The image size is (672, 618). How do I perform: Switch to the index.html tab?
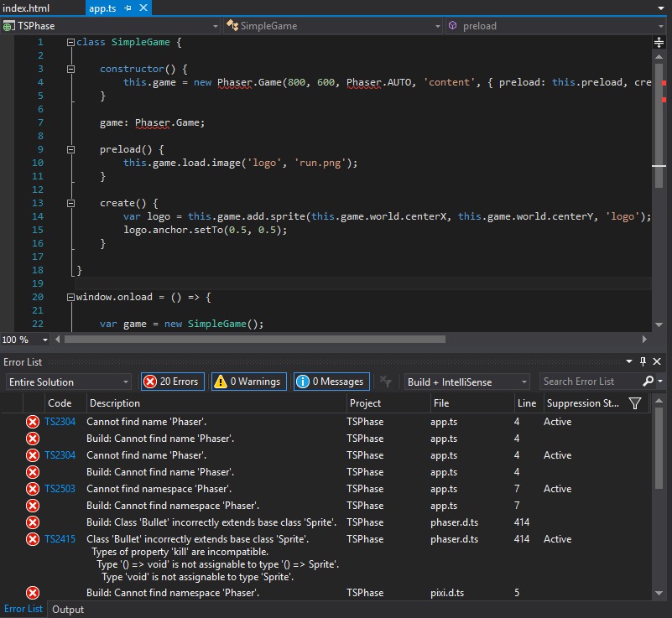[26, 8]
